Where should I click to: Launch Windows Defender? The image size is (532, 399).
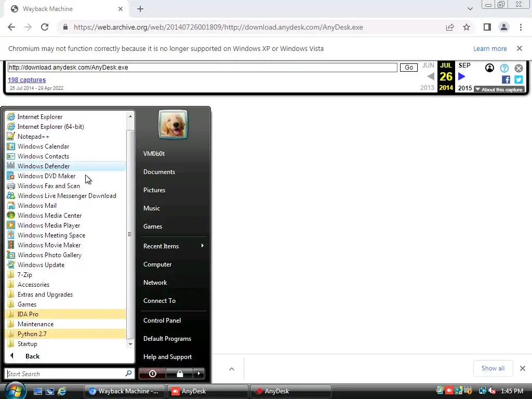pos(66,166)
